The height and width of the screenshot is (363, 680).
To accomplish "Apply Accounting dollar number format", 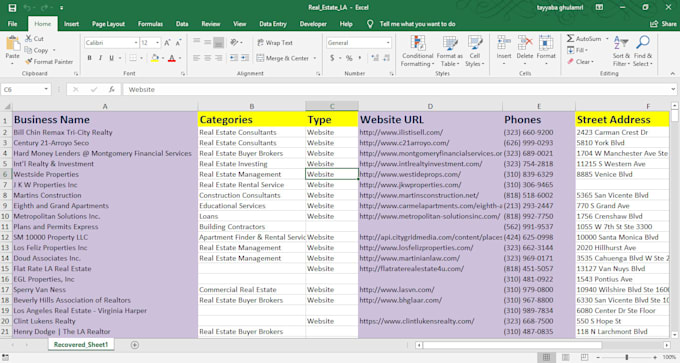I will 332,58.
